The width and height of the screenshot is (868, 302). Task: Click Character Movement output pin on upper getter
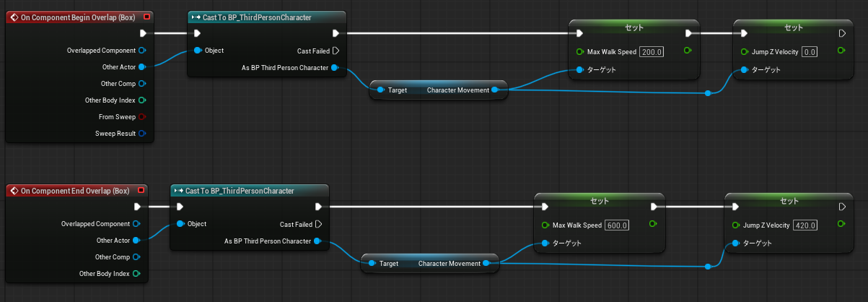pos(494,90)
